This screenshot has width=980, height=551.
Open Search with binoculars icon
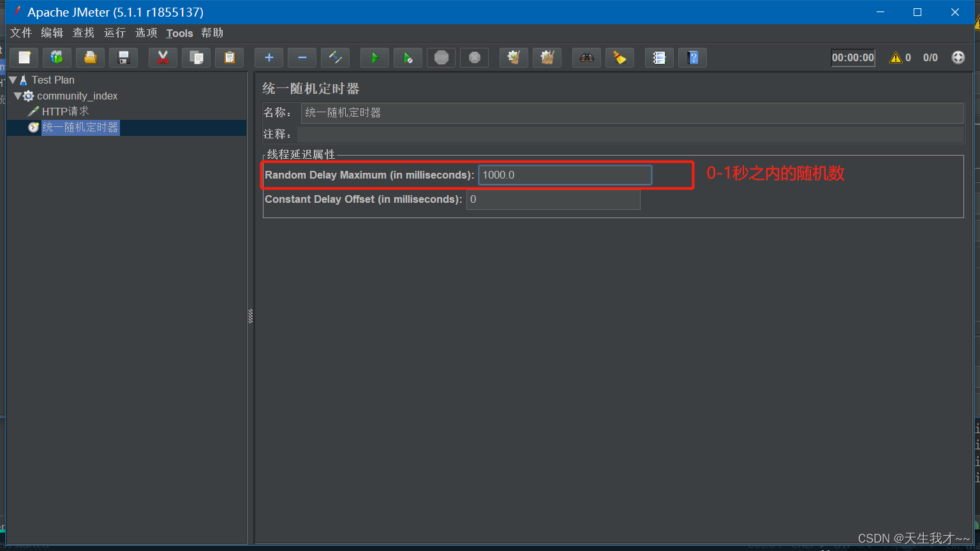point(586,58)
